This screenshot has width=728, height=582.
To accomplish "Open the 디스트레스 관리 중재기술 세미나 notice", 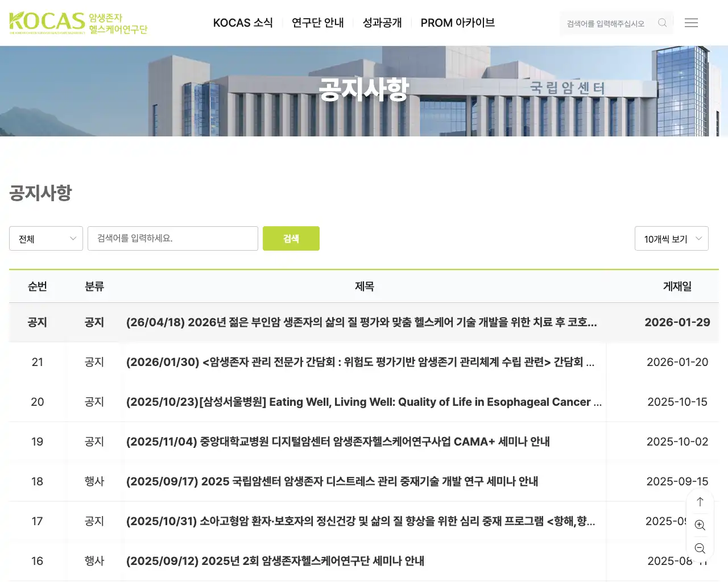I will pyautogui.click(x=333, y=481).
